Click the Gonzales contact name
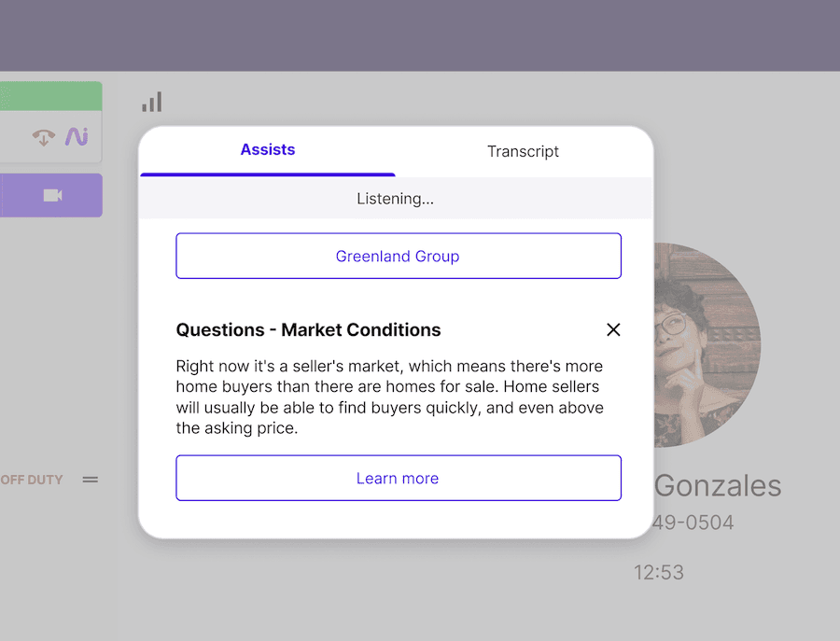The width and height of the screenshot is (840, 641). (x=717, y=485)
